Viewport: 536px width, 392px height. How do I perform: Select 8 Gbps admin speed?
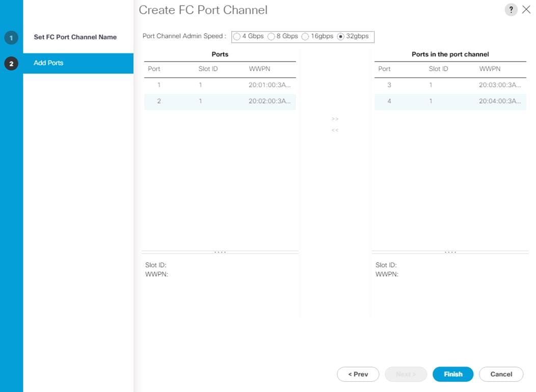(271, 37)
